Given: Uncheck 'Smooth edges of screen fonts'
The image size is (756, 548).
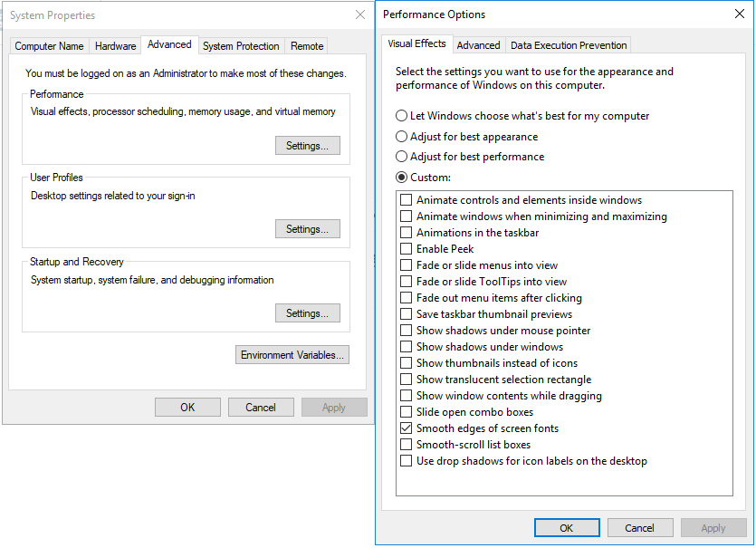Looking at the screenshot, I should click(407, 428).
